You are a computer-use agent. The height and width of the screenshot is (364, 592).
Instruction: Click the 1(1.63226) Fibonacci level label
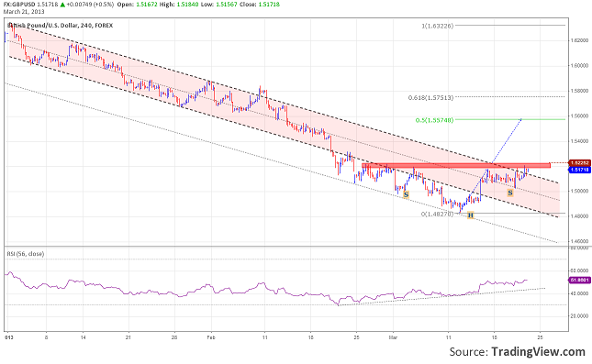[437, 26]
